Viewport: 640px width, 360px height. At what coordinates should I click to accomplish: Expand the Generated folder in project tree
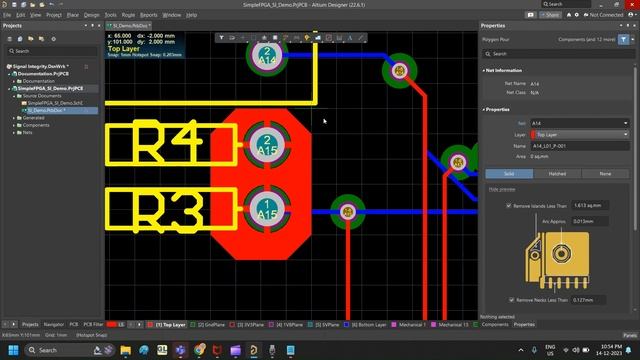tap(14, 118)
